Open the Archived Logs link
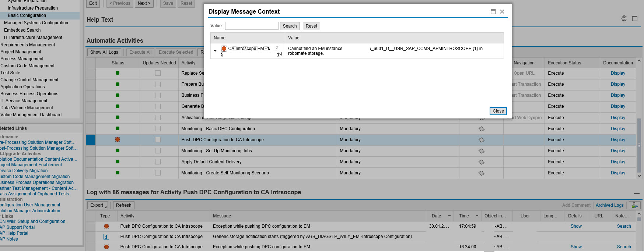This screenshot has width=644, height=252. (x=610, y=205)
